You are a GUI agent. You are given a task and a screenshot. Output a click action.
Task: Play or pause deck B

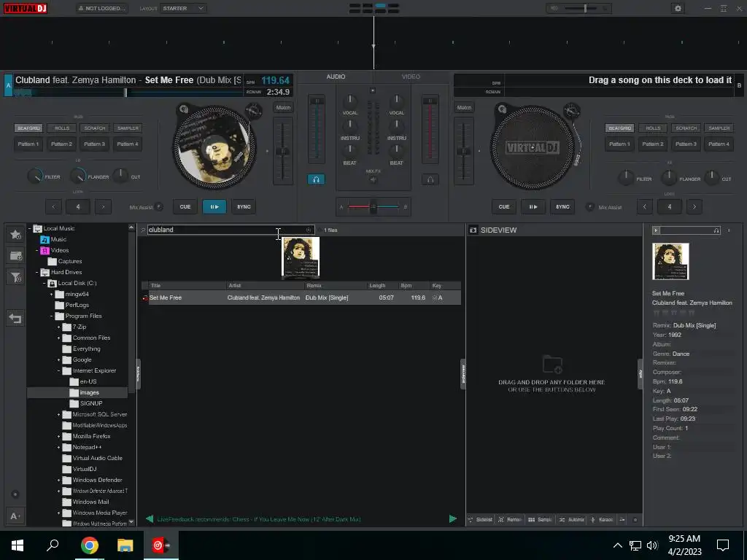pos(533,206)
